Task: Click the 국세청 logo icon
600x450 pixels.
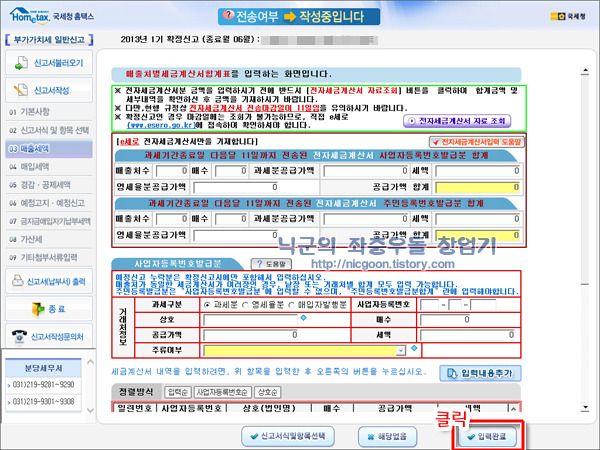Action: (558, 16)
